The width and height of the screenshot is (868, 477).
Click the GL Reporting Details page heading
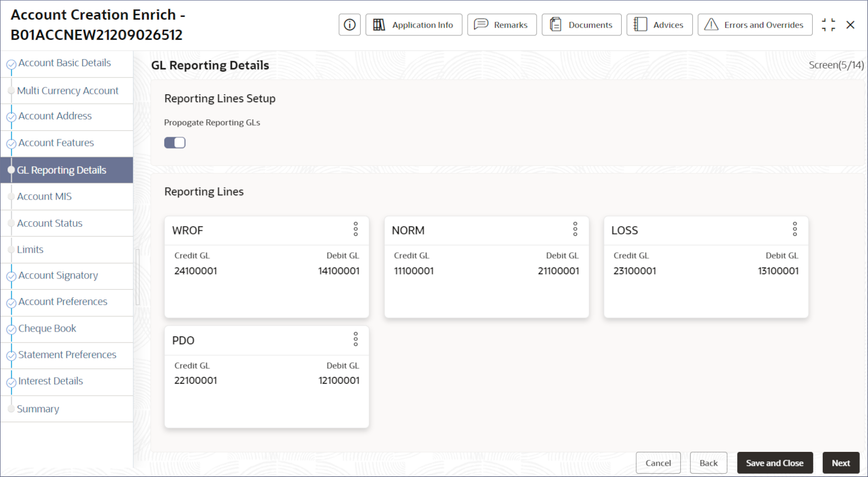210,66
